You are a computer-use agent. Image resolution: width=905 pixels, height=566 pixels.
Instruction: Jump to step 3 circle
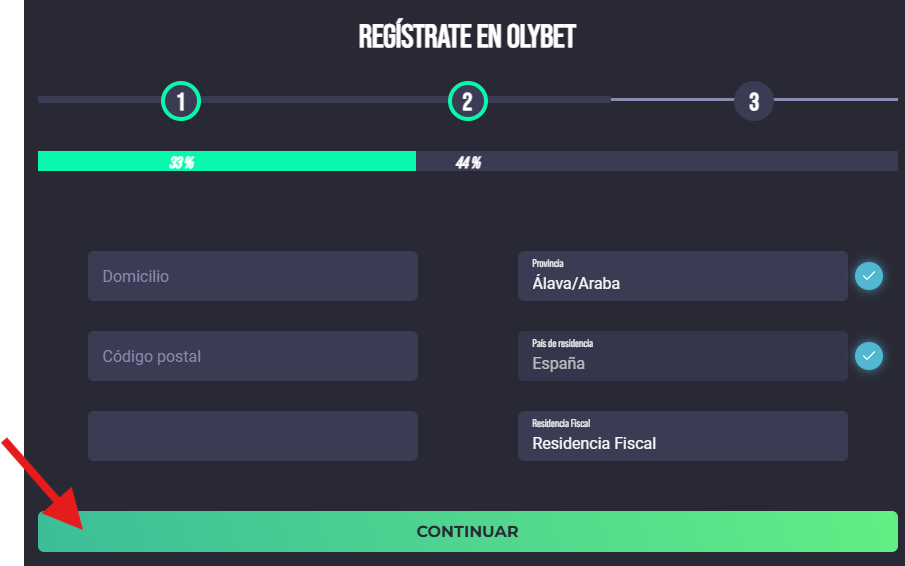coord(754,101)
